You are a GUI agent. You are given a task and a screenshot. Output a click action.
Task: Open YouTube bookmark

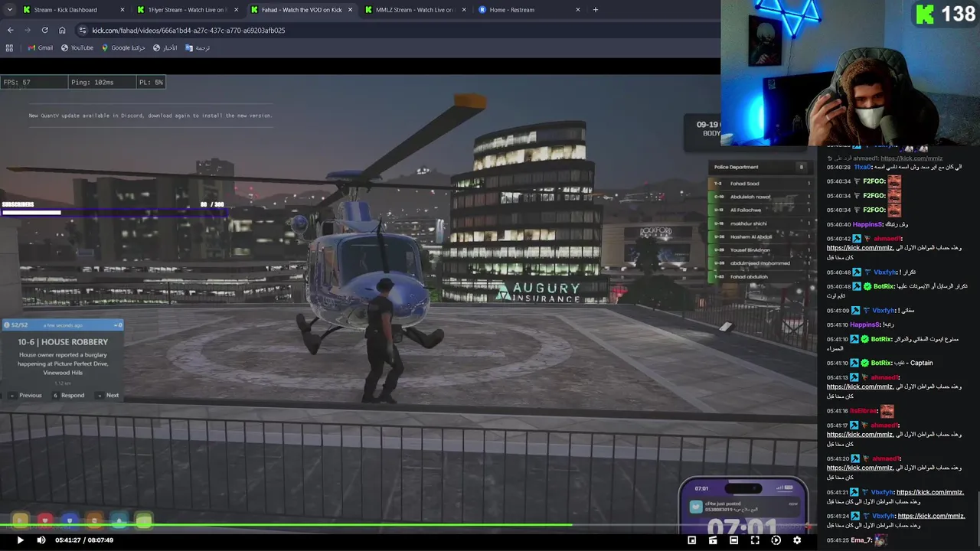click(77, 47)
